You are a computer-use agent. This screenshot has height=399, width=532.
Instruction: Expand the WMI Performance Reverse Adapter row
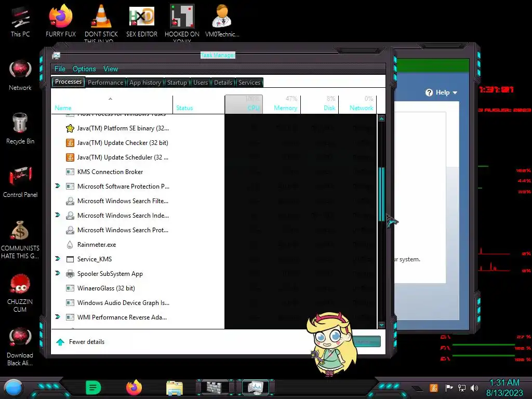click(58, 317)
